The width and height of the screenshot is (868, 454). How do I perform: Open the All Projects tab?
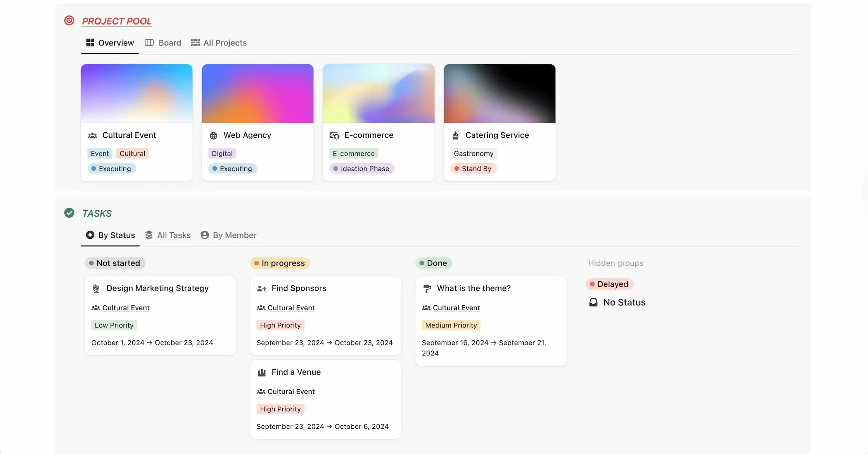coord(219,43)
